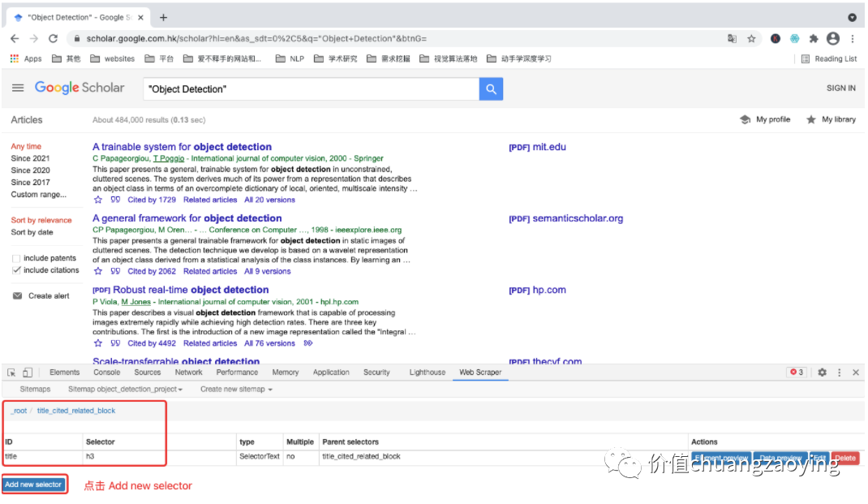
Task: Select Sort by date
Action: pyautogui.click(x=32, y=232)
